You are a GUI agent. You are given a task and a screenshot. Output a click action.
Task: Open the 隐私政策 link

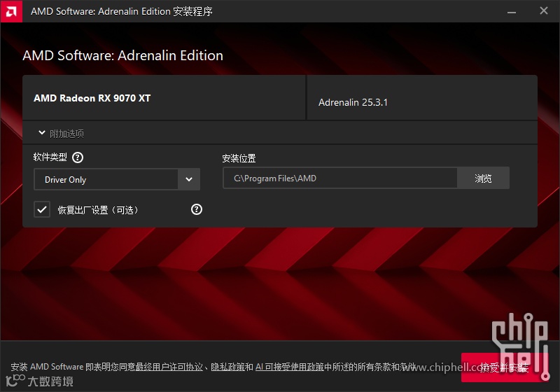[228, 367]
